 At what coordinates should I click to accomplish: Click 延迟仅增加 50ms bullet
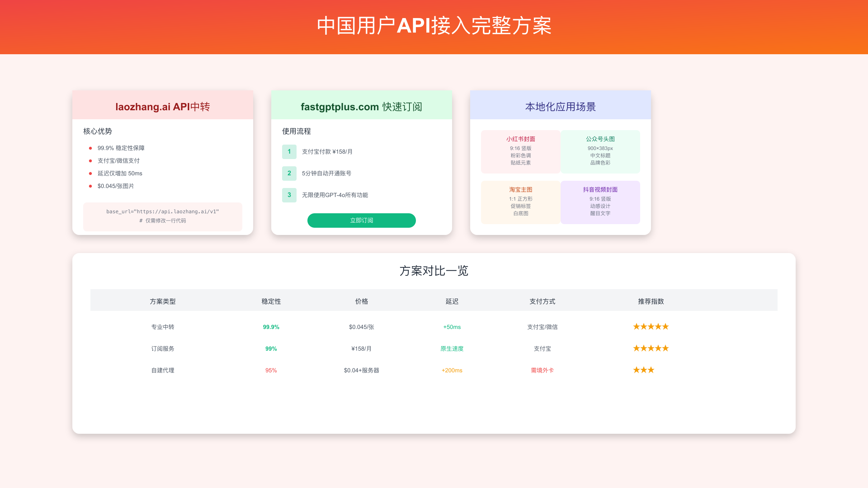(x=120, y=174)
